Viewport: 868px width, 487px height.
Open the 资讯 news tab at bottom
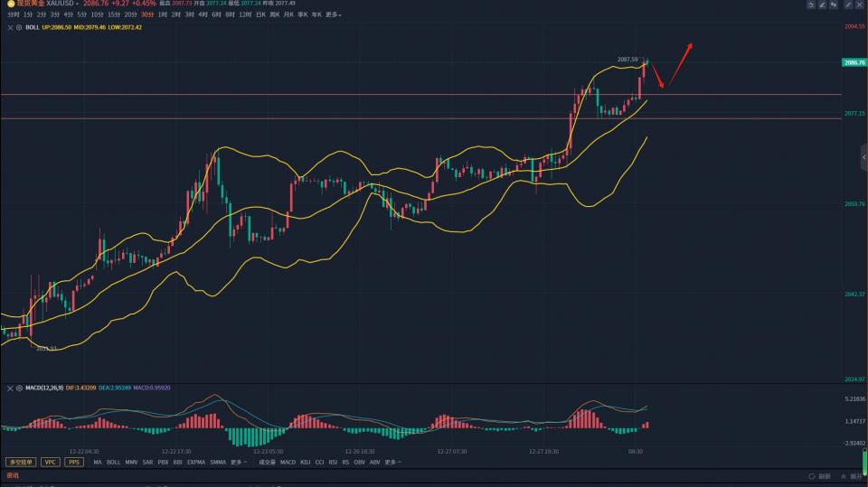click(x=13, y=475)
